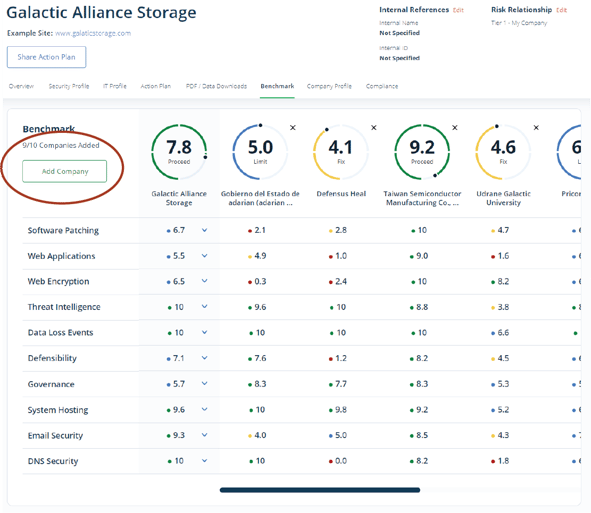
Task: Open PDF / Data Downloads tab
Action: 216,86
